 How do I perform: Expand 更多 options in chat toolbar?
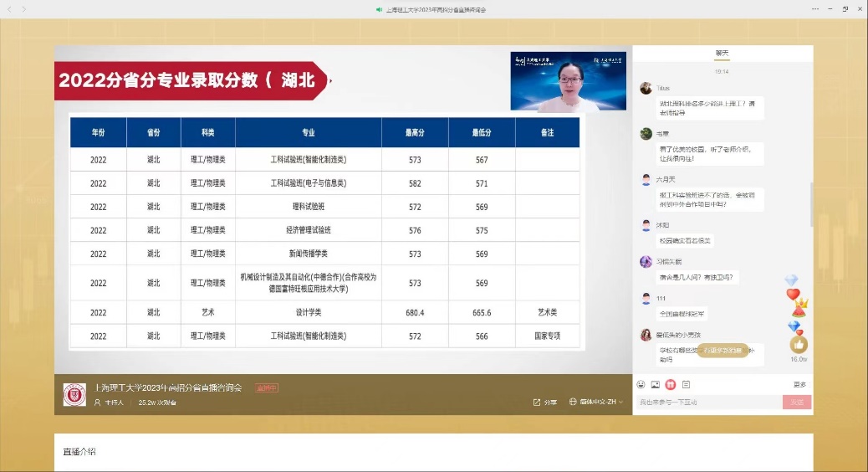click(799, 384)
